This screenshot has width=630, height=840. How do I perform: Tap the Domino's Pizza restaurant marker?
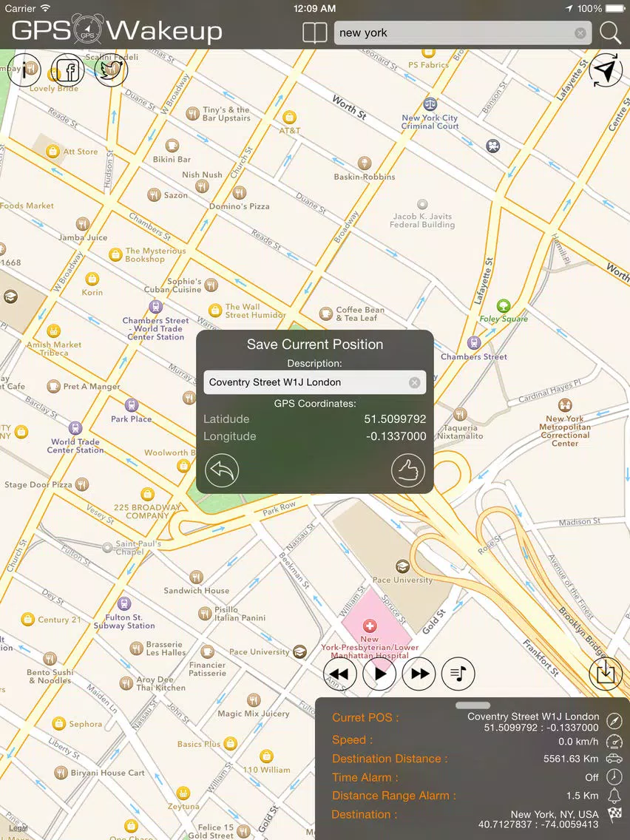[240, 193]
